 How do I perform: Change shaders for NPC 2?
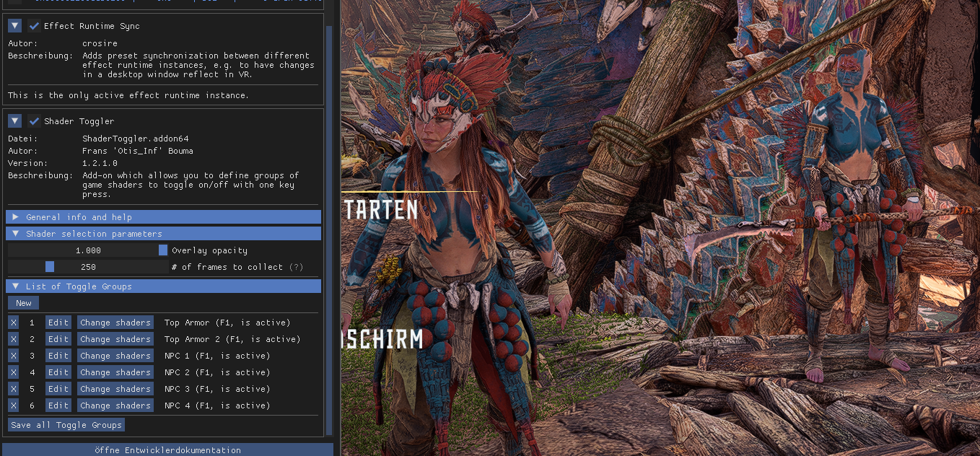pos(115,372)
